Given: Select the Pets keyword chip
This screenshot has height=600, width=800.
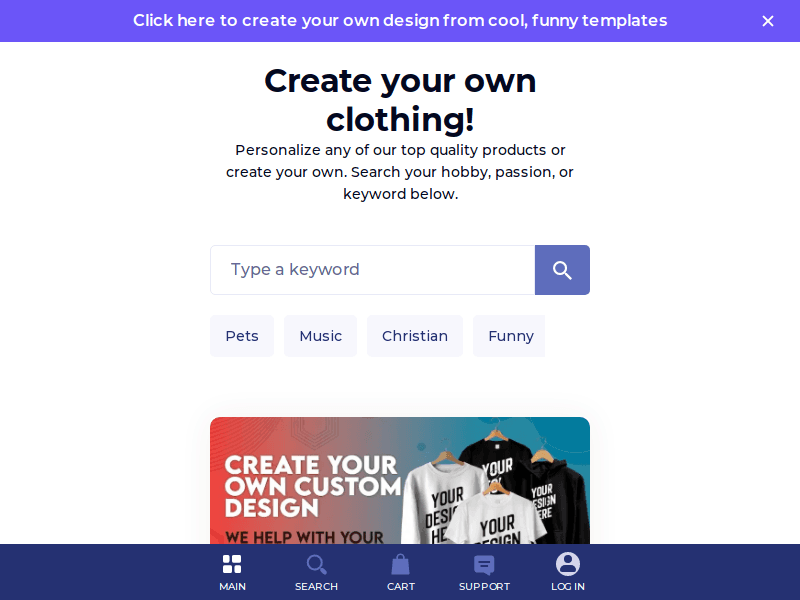Looking at the screenshot, I should point(242,336).
